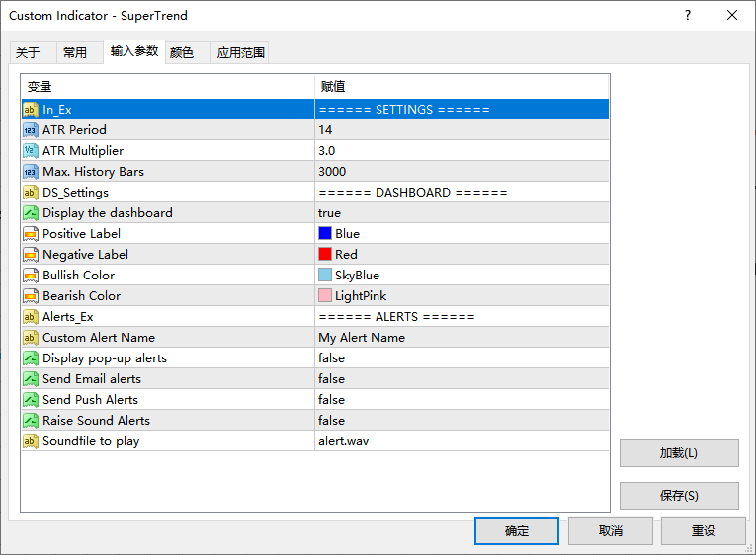Click the color-type icon beside Positive Label
The height and width of the screenshot is (555, 756).
tap(31, 234)
